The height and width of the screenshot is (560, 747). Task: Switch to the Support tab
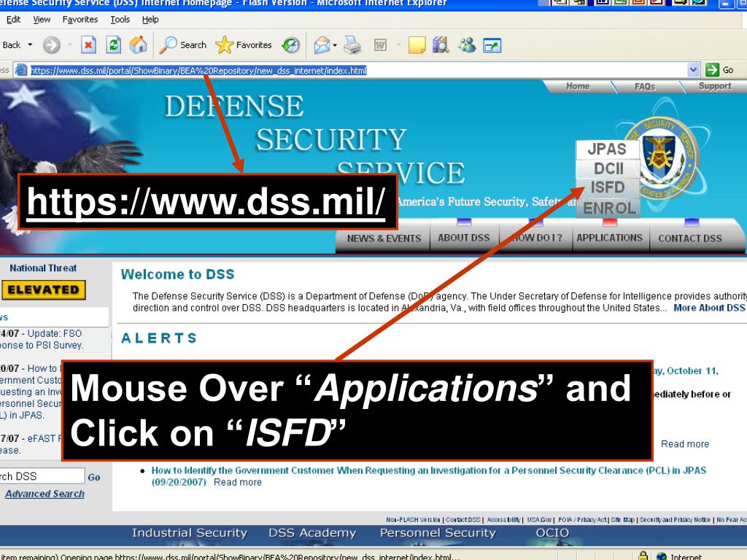pyautogui.click(x=715, y=86)
